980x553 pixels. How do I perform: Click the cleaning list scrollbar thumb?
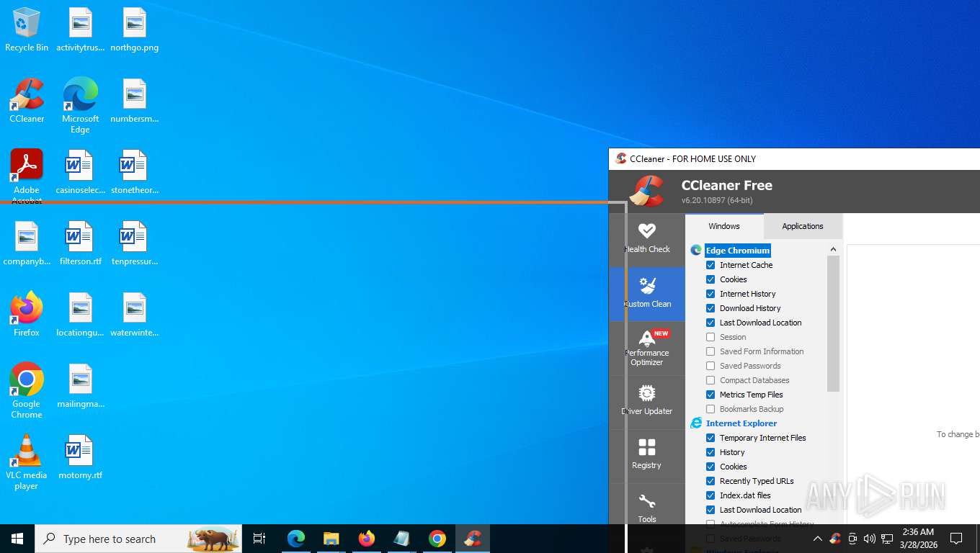click(x=833, y=323)
